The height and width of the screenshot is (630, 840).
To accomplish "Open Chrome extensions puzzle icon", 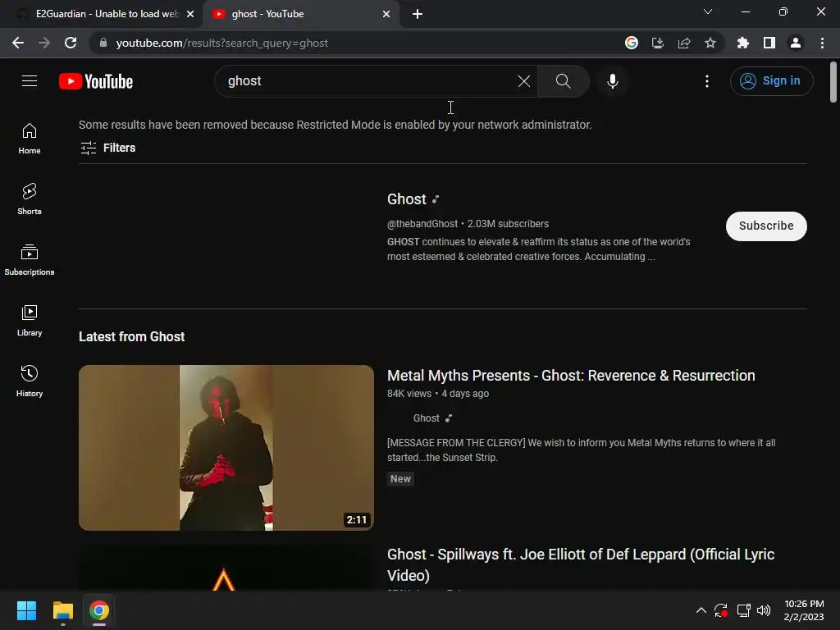I will (743, 43).
